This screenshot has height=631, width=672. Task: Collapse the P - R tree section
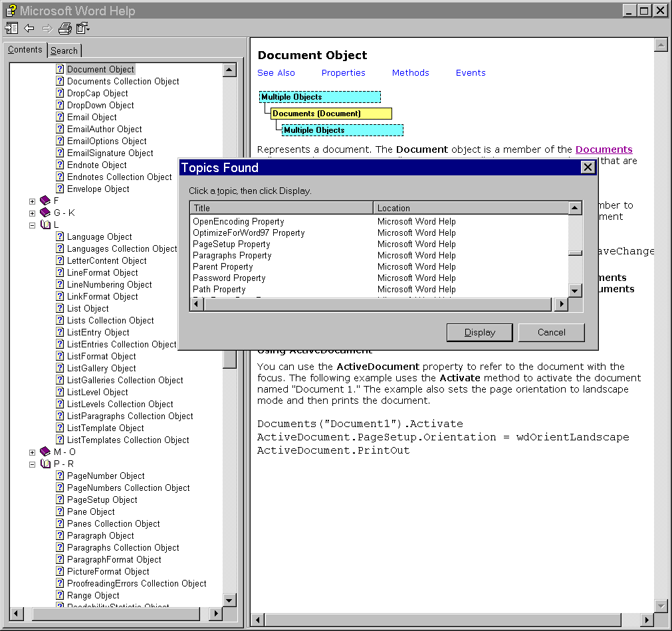click(x=32, y=464)
